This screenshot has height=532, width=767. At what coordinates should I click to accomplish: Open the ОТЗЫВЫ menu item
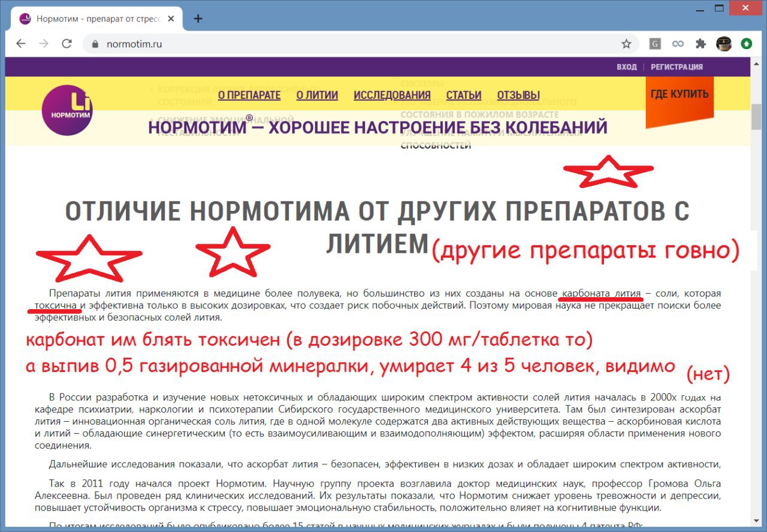tap(518, 95)
